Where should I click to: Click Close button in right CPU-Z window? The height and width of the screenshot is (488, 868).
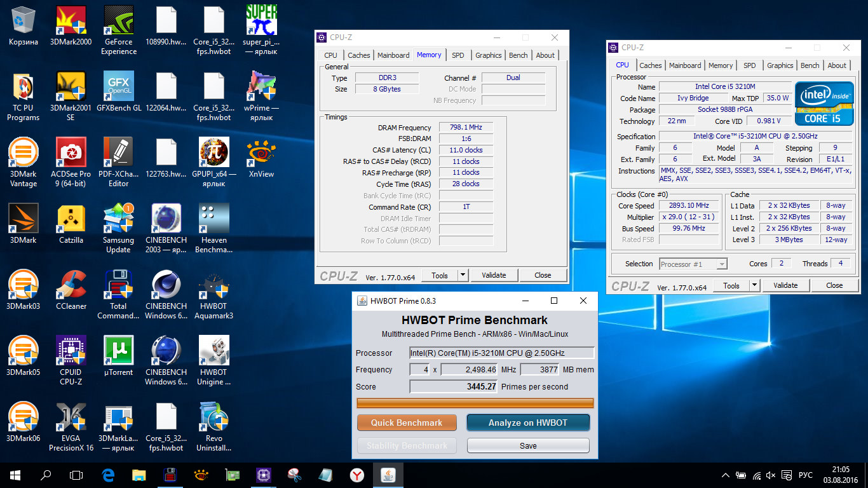[x=834, y=285]
